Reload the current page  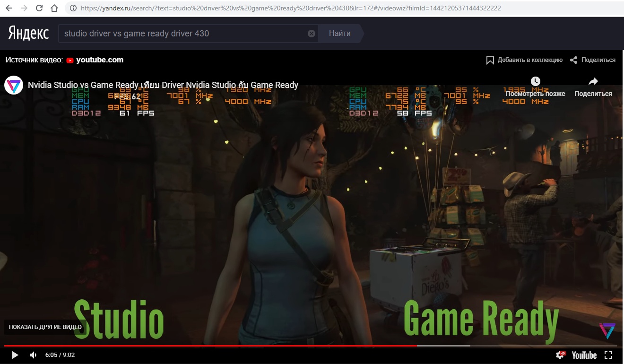pyautogui.click(x=39, y=8)
